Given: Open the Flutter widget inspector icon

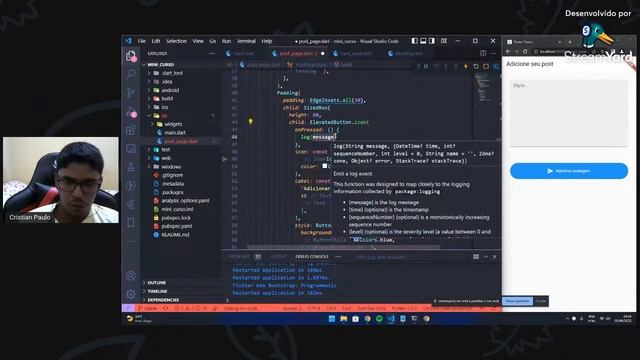Looking at the screenshot, I should point(496,66).
